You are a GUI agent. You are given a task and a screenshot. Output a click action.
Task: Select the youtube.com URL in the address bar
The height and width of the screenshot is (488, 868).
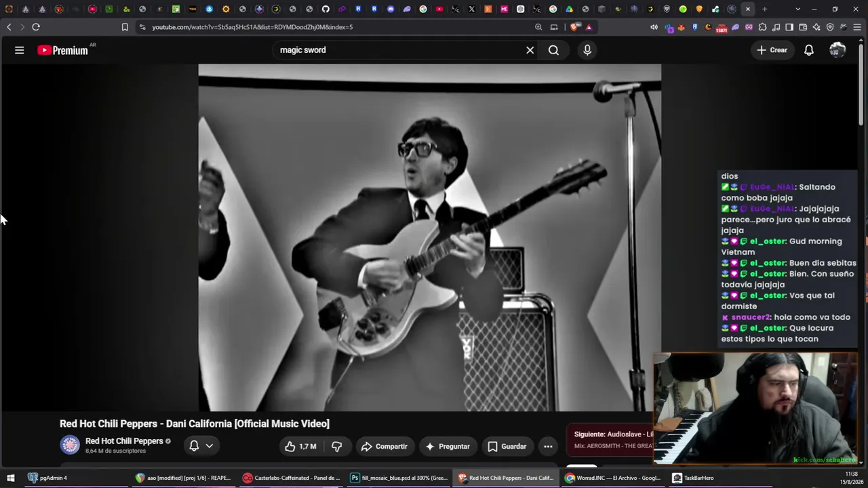pos(252,27)
